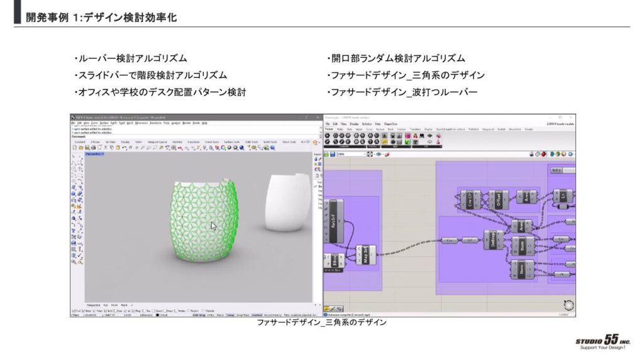Viewport: 644px width, 362px height.
Task: Click the color wheel icon in Rhino toolbar
Action: pyautogui.click(x=223, y=148)
